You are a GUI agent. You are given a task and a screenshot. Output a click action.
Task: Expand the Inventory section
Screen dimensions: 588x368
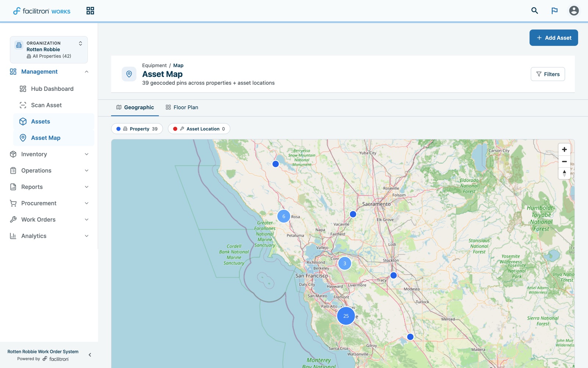[x=49, y=154]
